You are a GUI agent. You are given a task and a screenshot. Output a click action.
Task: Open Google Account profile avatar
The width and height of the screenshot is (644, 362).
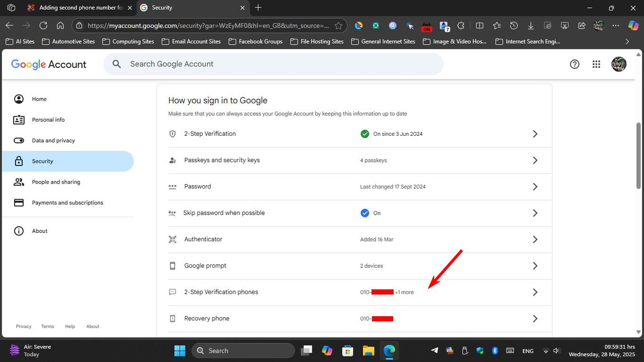click(x=619, y=64)
